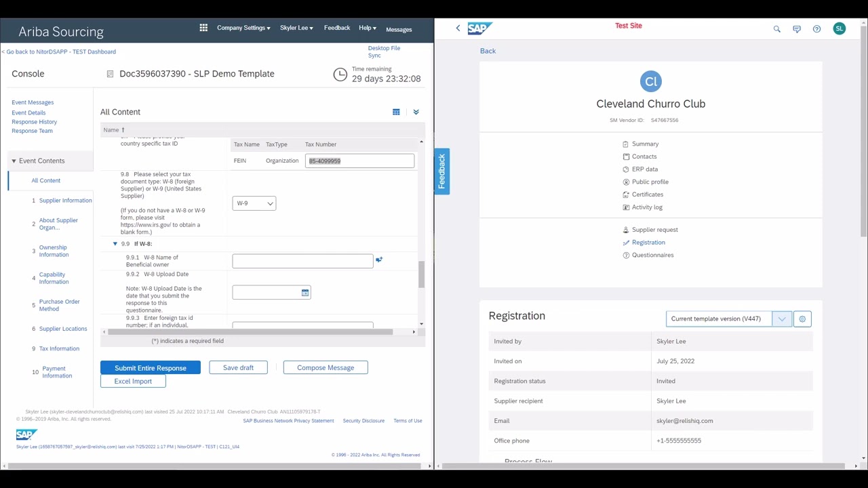
Task: Open the SAP Business Network Privacy Statement
Action: (288, 421)
